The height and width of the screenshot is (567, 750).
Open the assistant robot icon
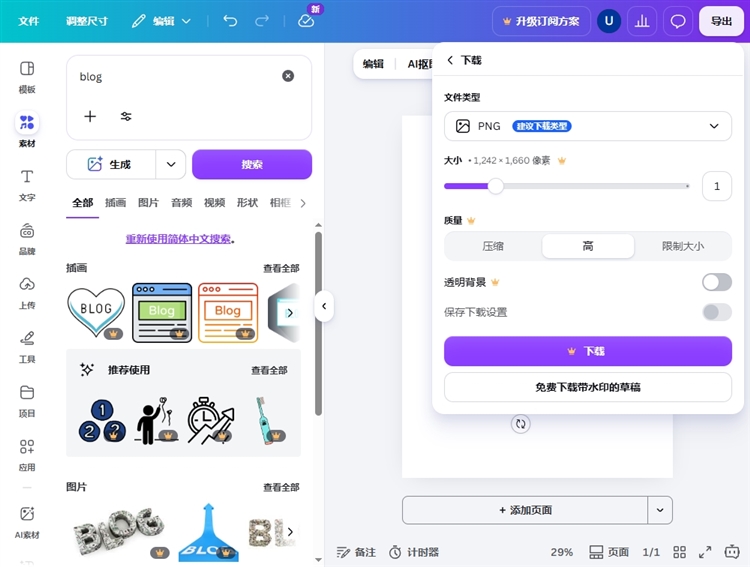(732, 552)
